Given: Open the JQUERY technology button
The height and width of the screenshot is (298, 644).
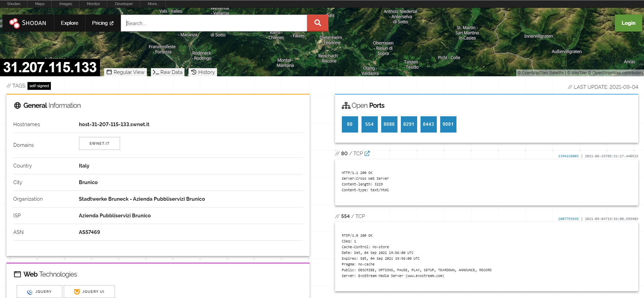Looking at the screenshot, I should pyautogui.click(x=39, y=292).
